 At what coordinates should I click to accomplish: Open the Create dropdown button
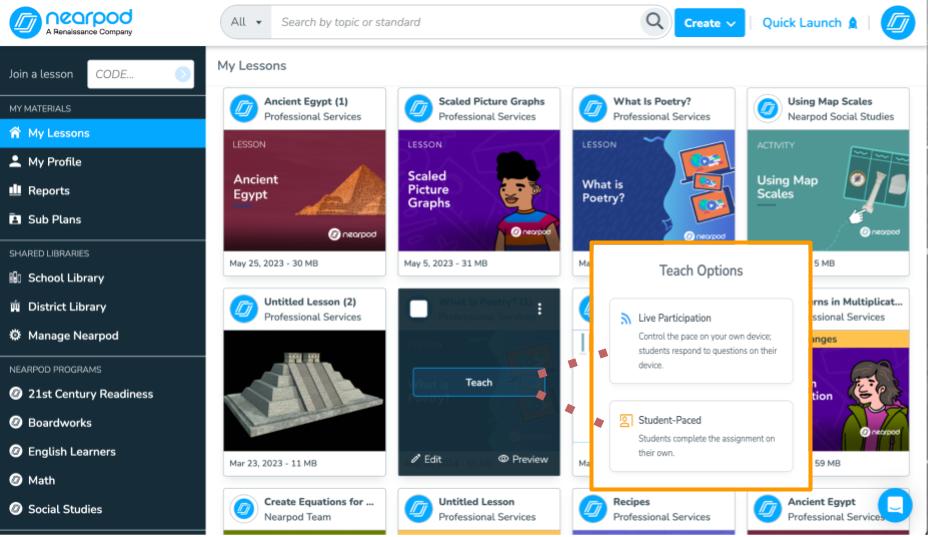(709, 23)
